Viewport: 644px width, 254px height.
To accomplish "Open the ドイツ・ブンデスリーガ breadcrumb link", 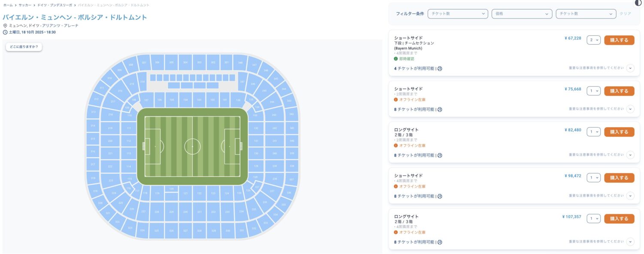I will 55,5.
